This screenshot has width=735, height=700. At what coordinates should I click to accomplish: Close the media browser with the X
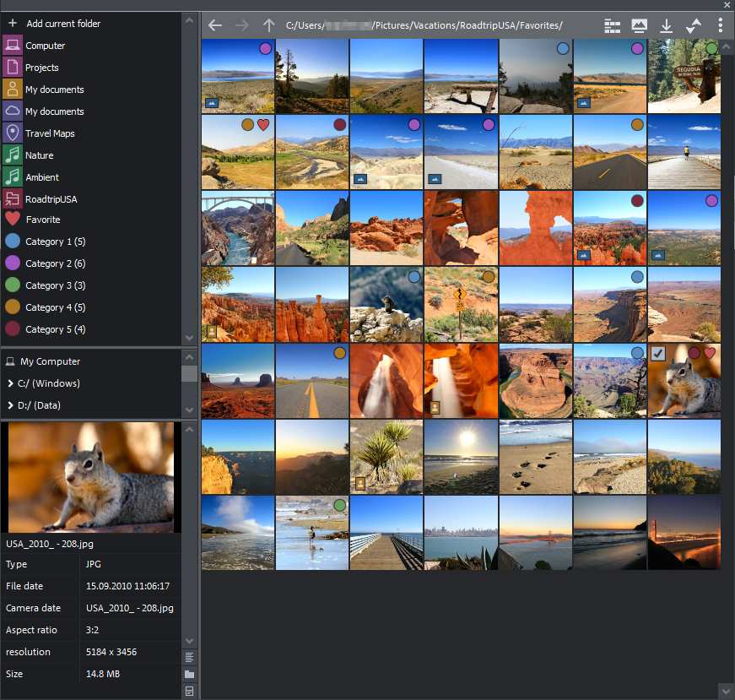[726, 5]
